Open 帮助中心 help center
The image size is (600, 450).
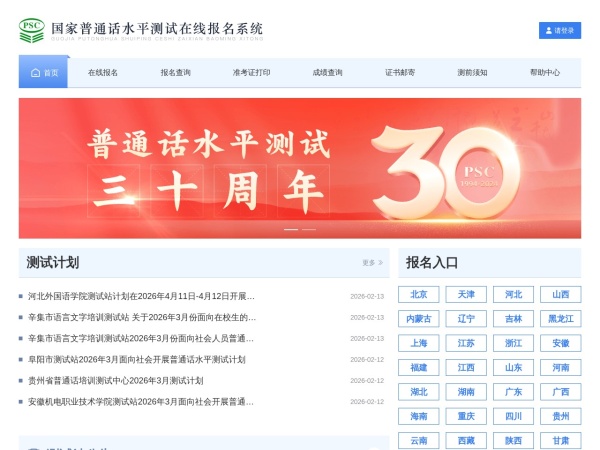pos(545,73)
